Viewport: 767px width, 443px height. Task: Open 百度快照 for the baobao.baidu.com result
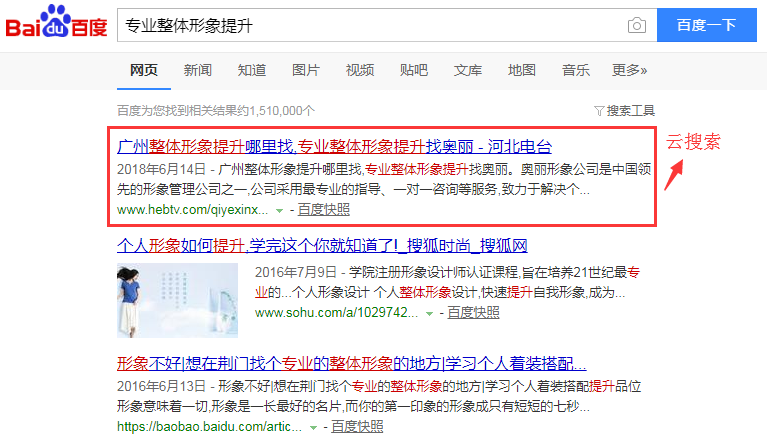[x=357, y=426]
